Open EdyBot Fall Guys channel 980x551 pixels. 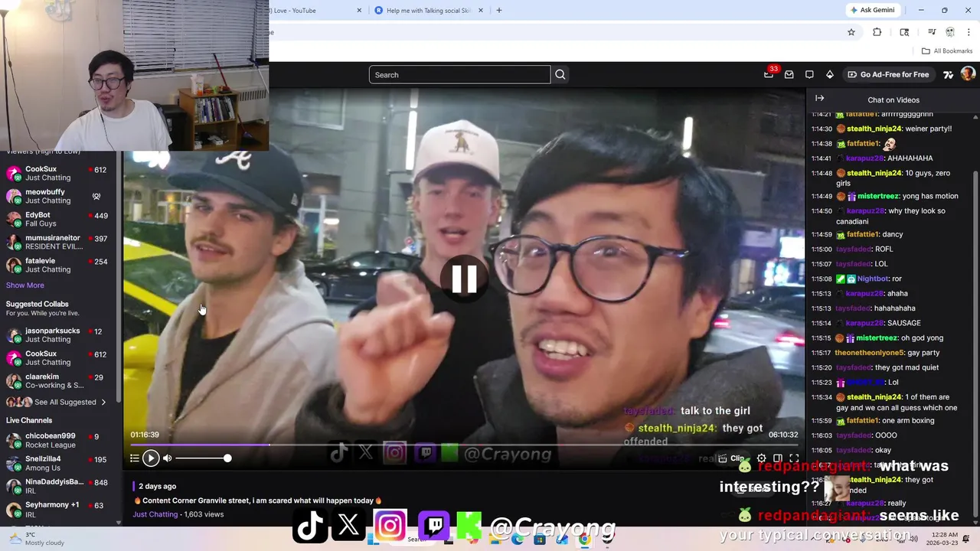coord(57,220)
